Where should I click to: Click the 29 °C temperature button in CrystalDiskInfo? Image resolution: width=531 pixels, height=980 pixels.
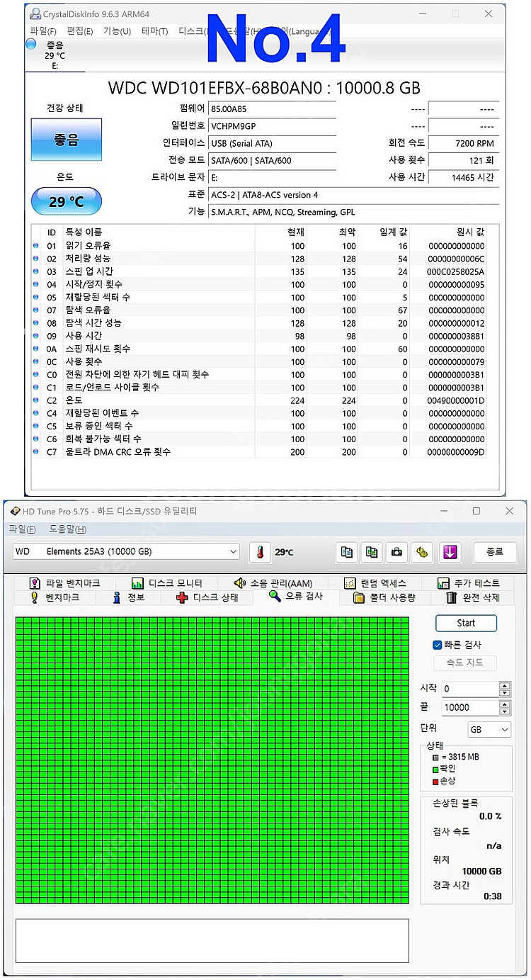tap(67, 202)
